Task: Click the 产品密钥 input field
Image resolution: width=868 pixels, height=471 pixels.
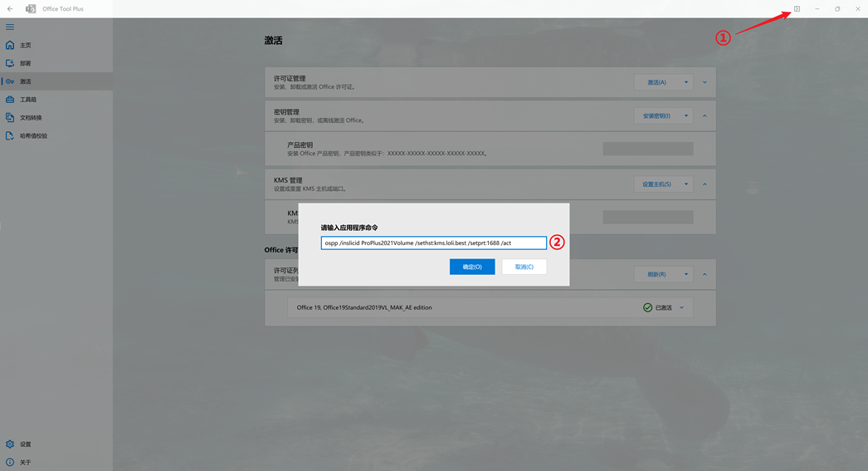Action: 647,149
